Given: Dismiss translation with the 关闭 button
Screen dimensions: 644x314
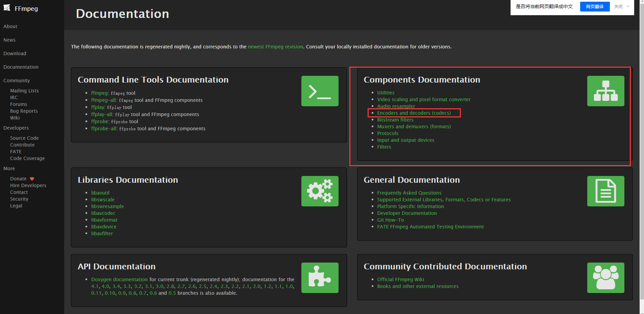Looking at the screenshot, I should [618, 6].
